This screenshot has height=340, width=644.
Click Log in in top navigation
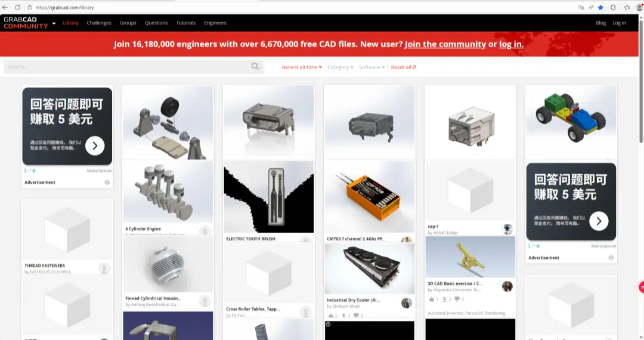pyautogui.click(x=620, y=23)
